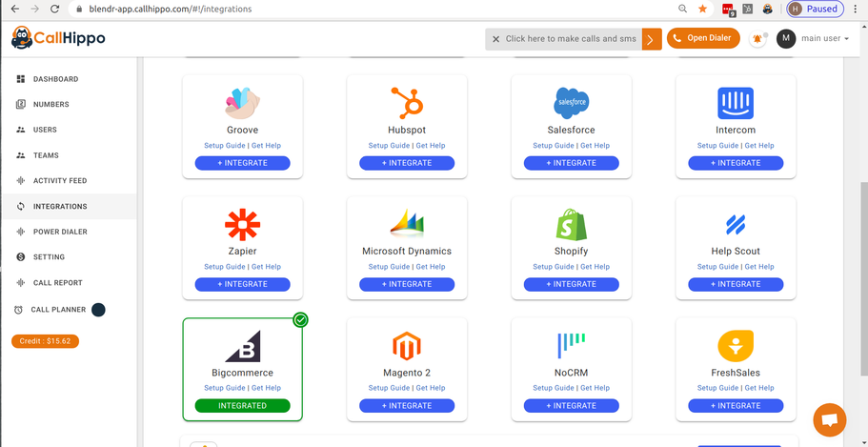Expand the main user dropdown

click(825, 38)
